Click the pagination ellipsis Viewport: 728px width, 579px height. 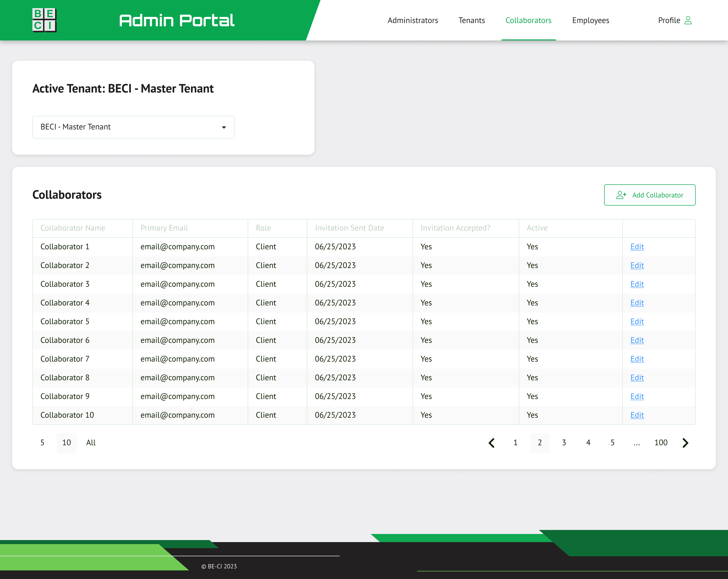pyautogui.click(x=636, y=442)
